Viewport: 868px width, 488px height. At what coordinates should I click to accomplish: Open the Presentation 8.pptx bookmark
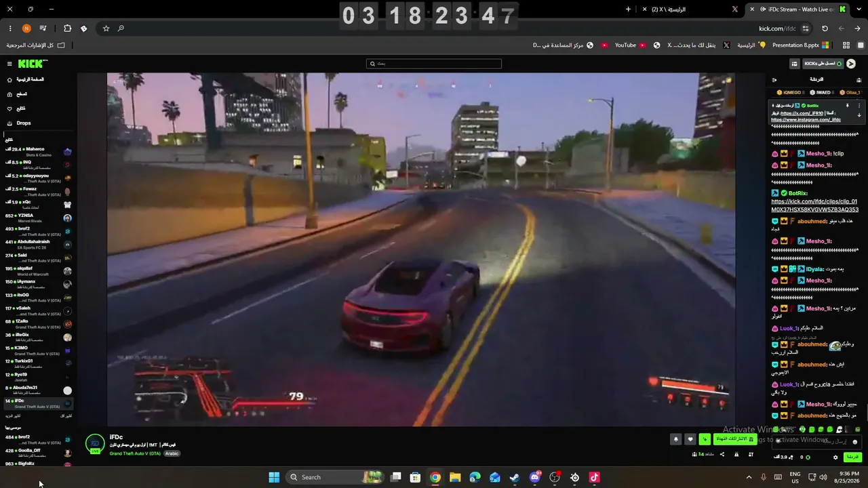coord(800,45)
